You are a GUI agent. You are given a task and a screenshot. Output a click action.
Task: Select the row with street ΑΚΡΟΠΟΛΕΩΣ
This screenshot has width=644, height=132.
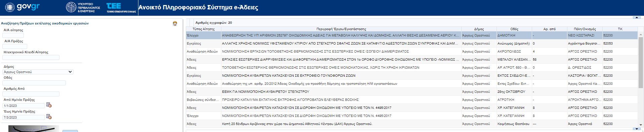(412, 52)
